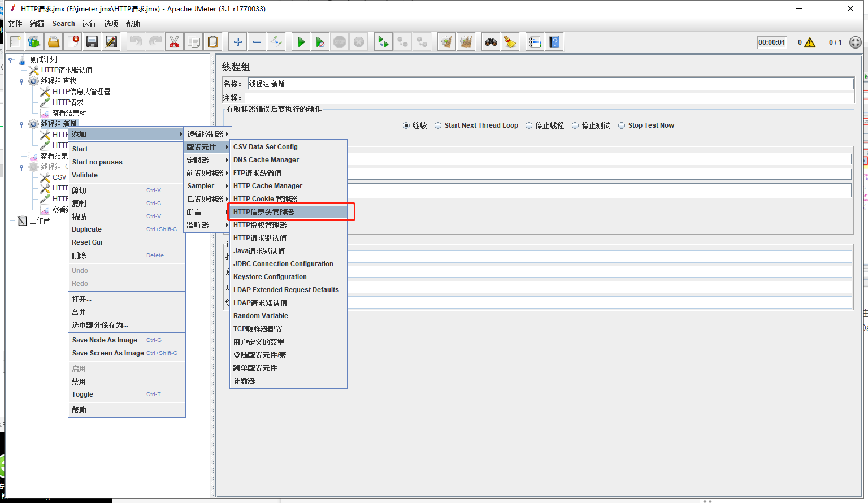Click the Remote start all icon
The image size is (868, 503).
[x=383, y=42]
